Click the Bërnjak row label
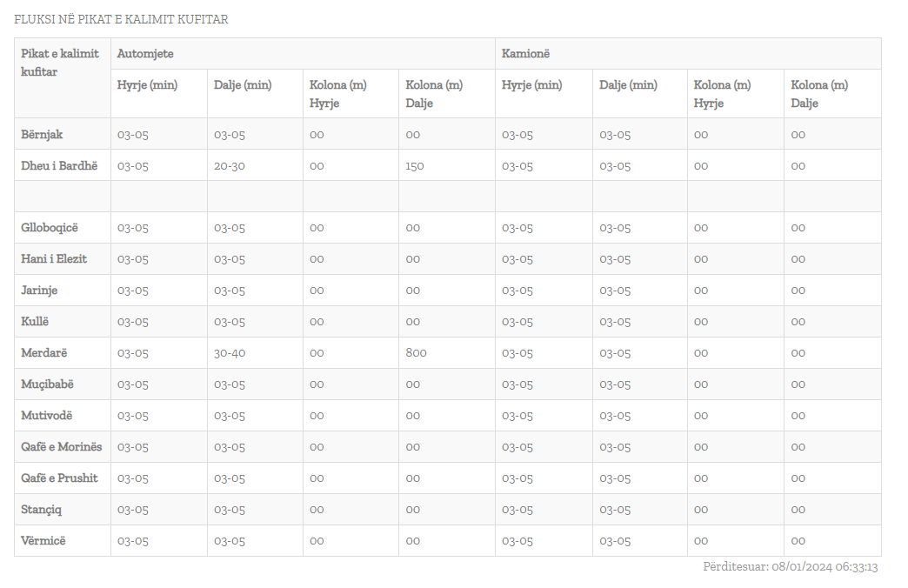Image resolution: width=908 pixels, height=588 pixels. (x=42, y=134)
